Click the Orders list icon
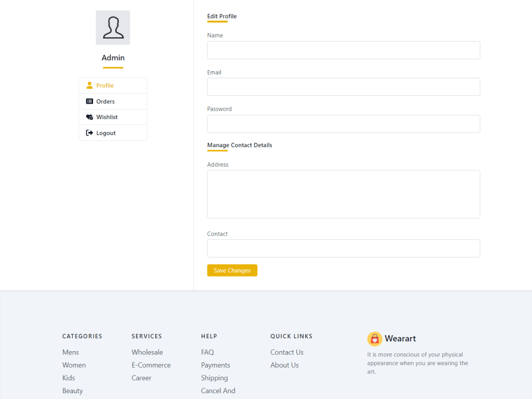532x399 pixels. (x=89, y=102)
